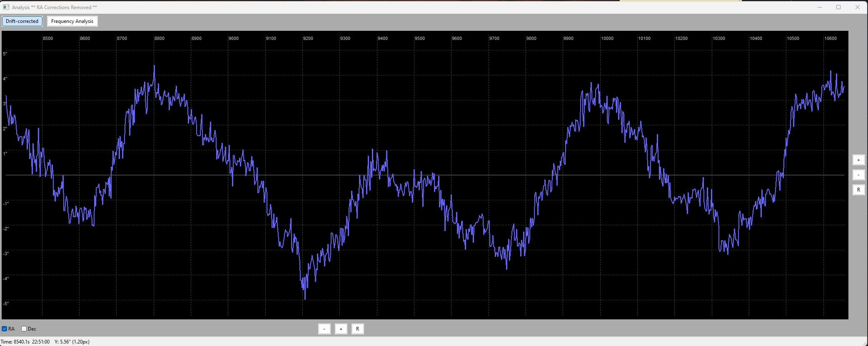Reset vertical scale with right-side R button

coord(858,190)
